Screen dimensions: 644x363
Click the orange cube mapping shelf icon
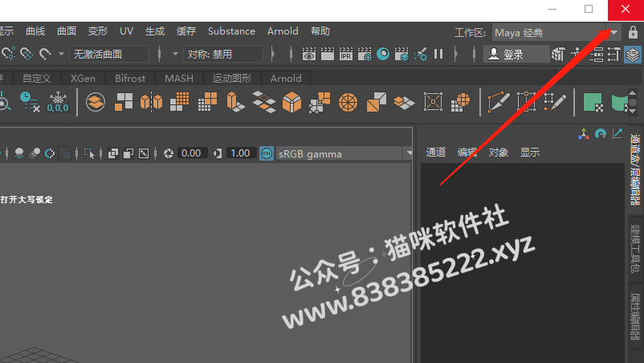point(292,102)
